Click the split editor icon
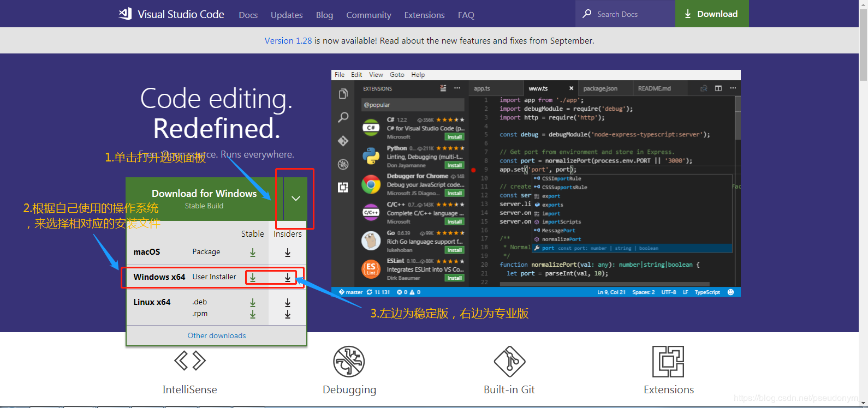The height and width of the screenshot is (408, 868). coord(718,88)
